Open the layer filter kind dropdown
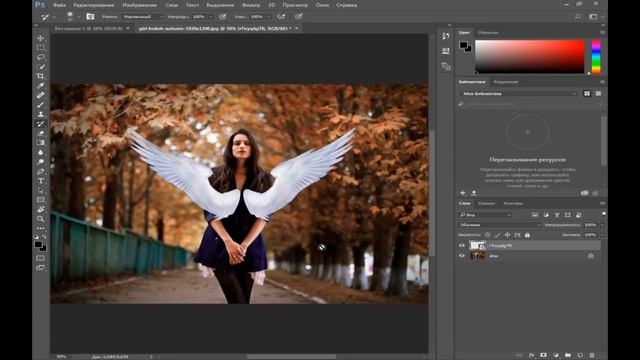 pos(485,215)
